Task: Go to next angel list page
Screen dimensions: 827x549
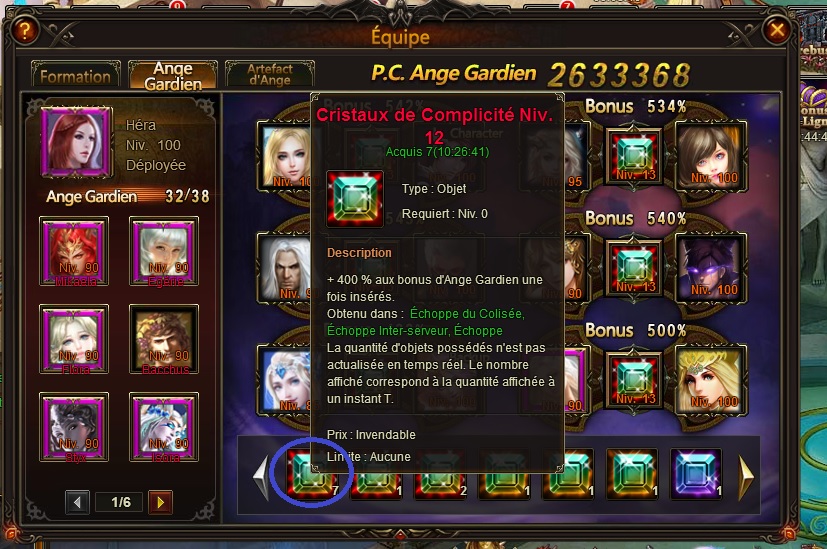Action: pos(160,502)
